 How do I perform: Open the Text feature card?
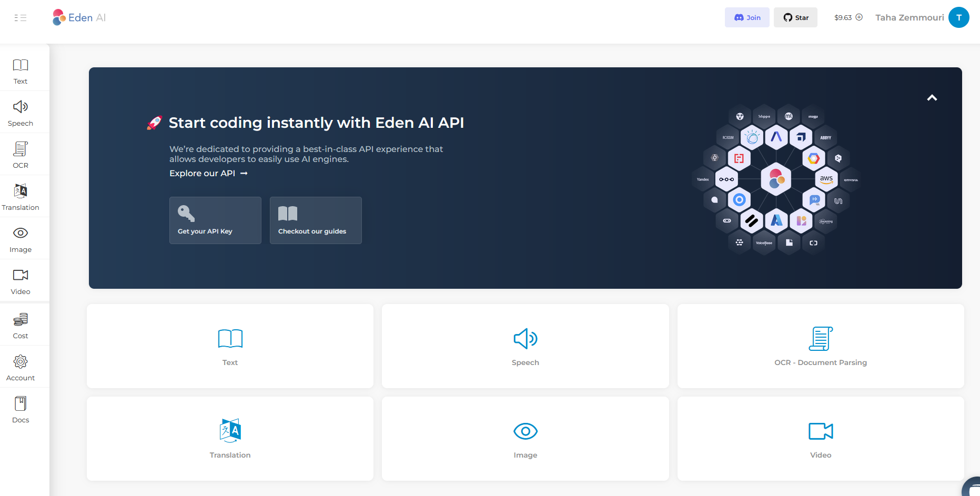[230, 346]
